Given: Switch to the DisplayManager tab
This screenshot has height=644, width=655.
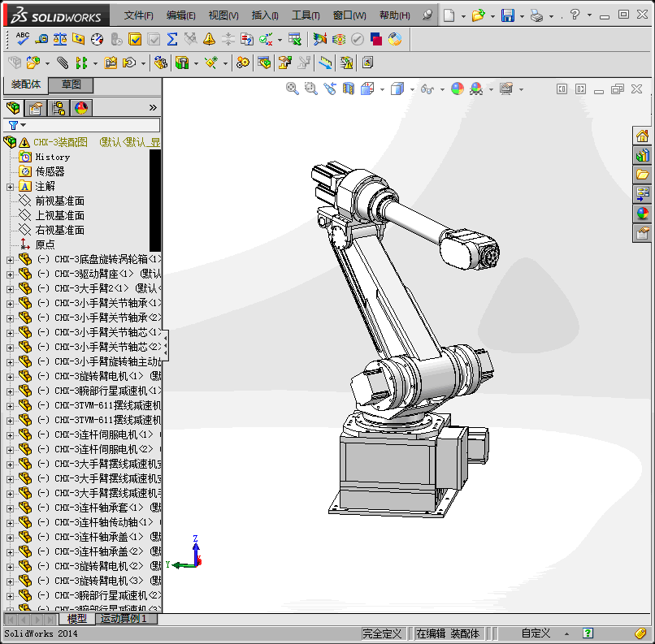Looking at the screenshot, I should point(81,108).
